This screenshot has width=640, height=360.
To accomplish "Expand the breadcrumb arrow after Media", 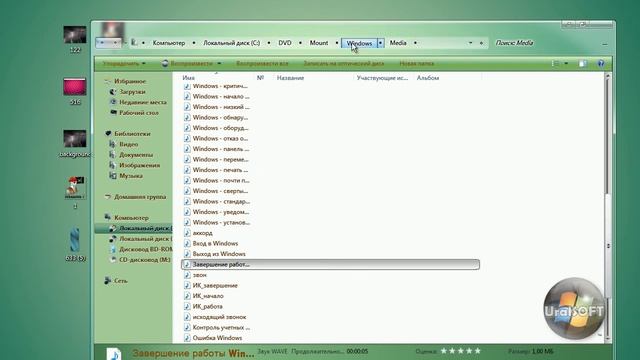I will pos(415,43).
